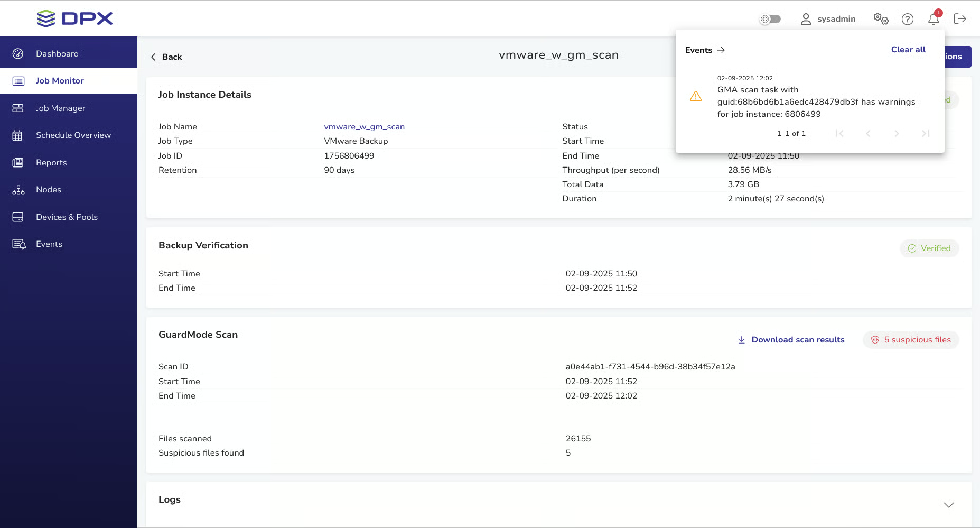The width and height of the screenshot is (980, 528).
Task: Clear all notifications in Events popup
Action: pos(908,50)
